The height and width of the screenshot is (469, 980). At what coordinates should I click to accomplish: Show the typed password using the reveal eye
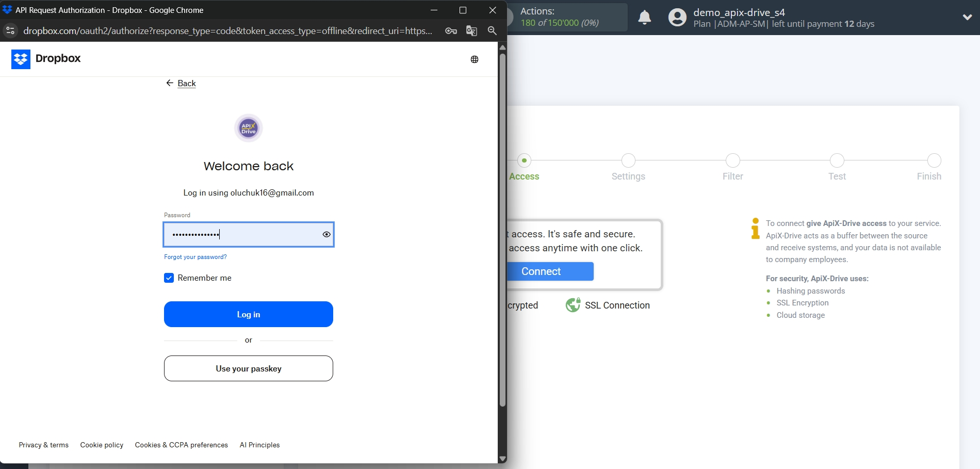[x=326, y=234]
